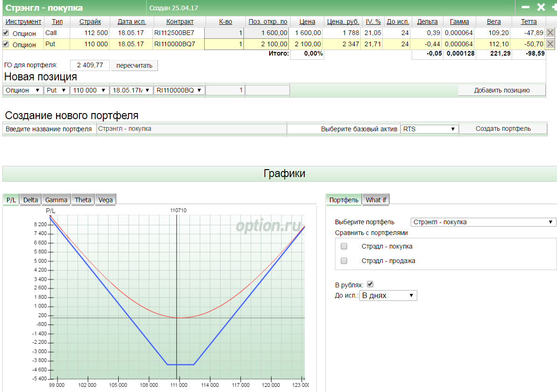Enable comparison with 'Стрэдл - продажа' portfolio

pyautogui.click(x=344, y=261)
